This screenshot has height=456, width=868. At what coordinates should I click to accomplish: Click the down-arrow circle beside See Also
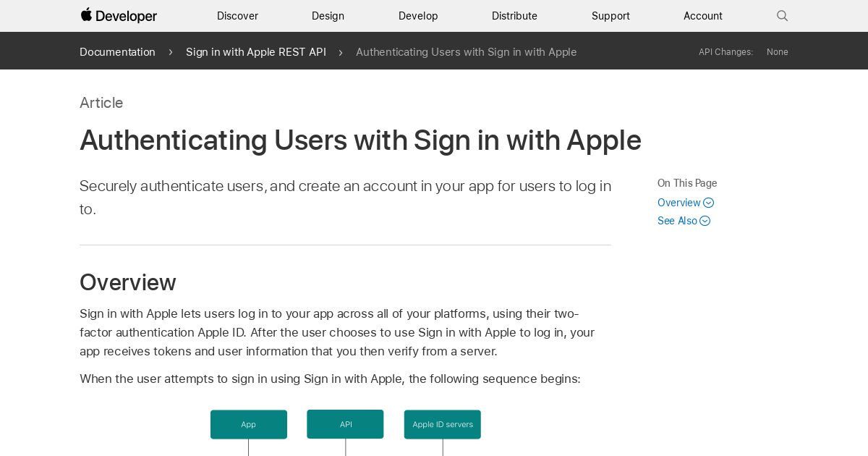pyautogui.click(x=705, y=221)
